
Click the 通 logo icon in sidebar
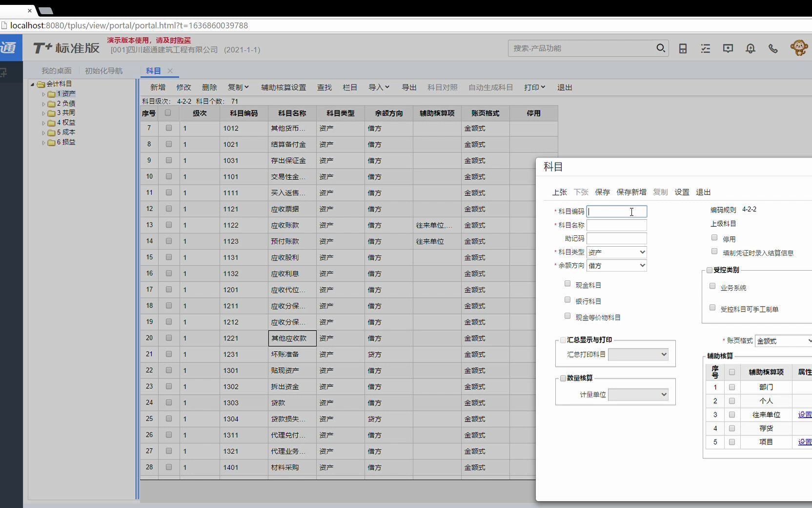click(x=9, y=48)
